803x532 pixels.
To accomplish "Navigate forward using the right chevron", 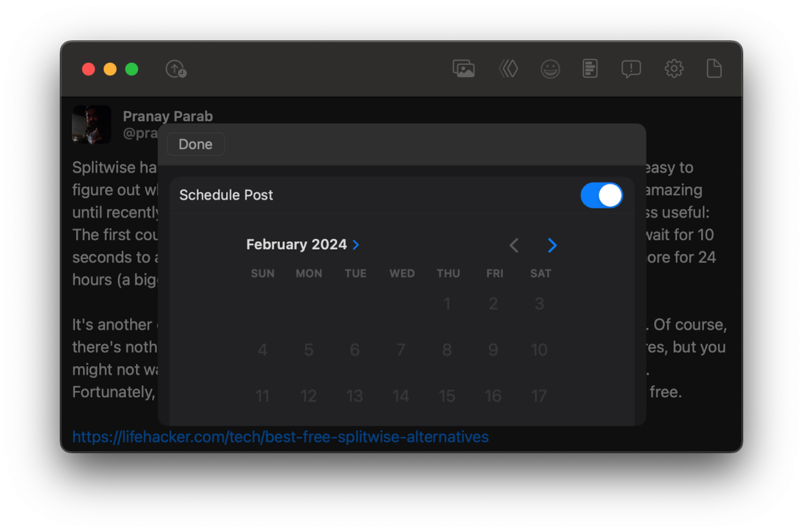I will 551,245.
